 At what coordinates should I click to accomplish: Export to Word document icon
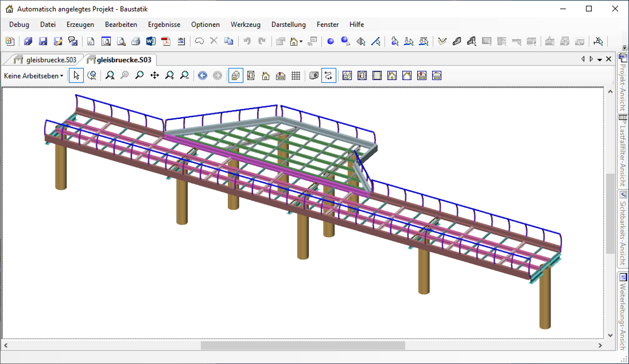coord(151,41)
